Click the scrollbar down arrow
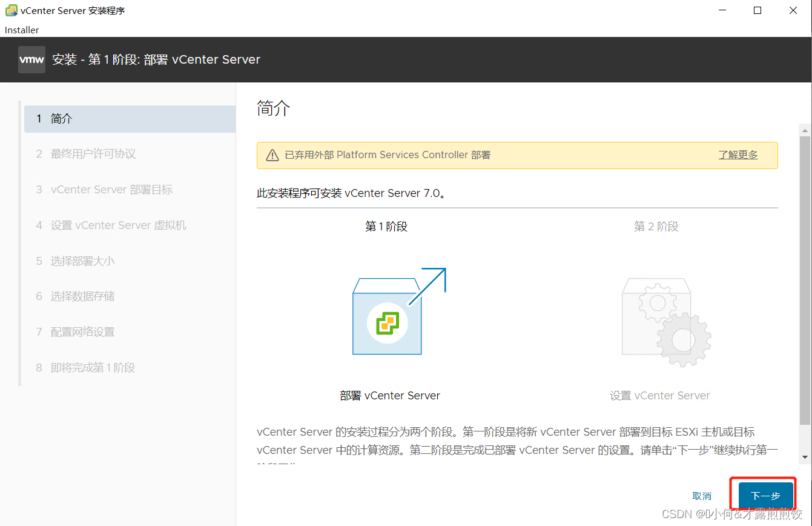 (x=805, y=457)
